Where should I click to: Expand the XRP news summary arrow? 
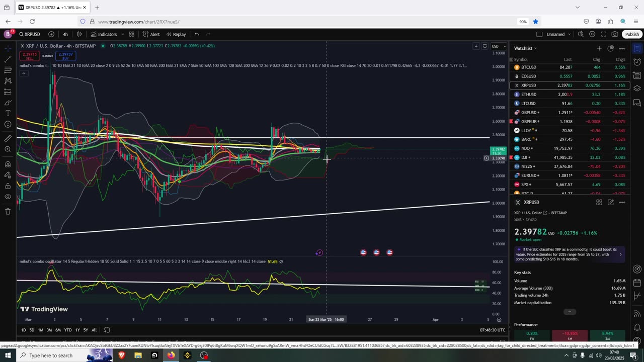point(620,254)
